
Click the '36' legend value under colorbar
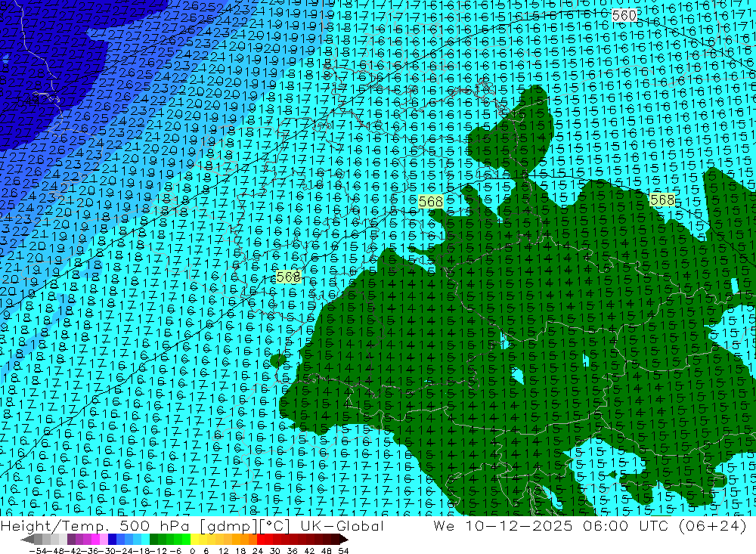pyautogui.click(x=292, y=551)
